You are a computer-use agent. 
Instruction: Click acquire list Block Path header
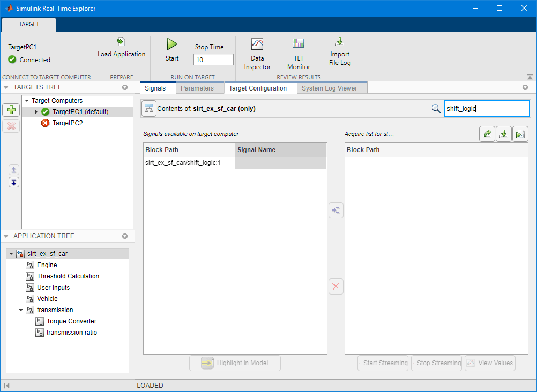click(436, 150)
